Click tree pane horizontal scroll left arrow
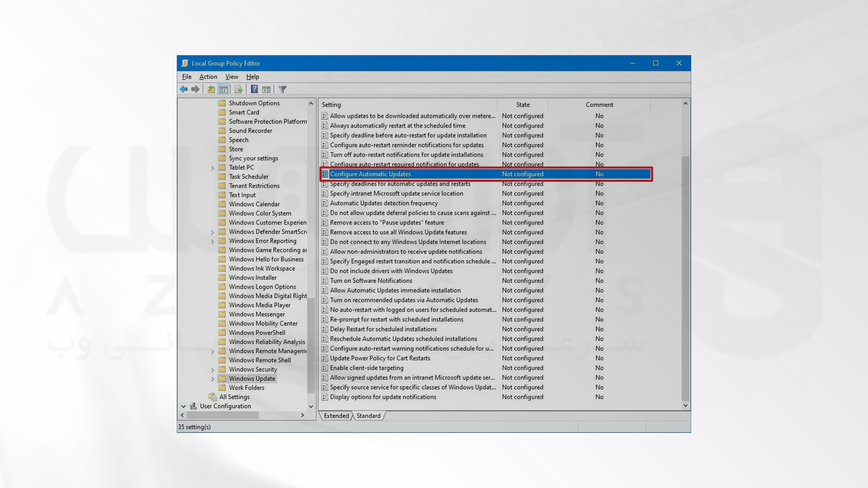The image size is (868, 488). (182, 415)
